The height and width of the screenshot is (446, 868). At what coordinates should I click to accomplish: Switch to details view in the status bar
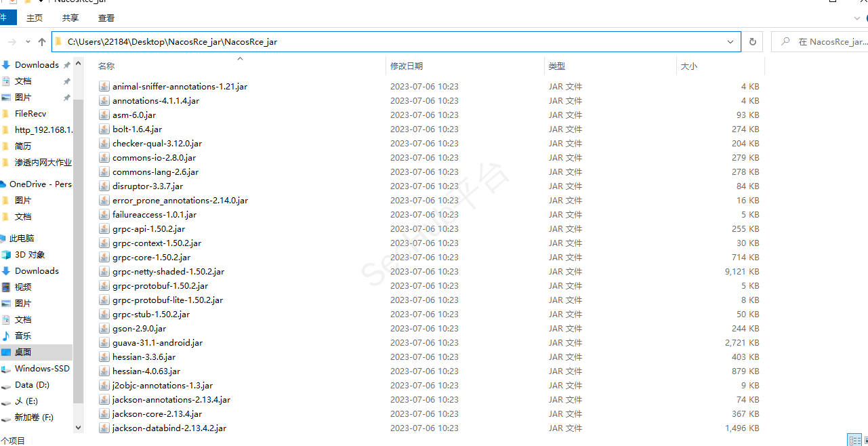(854, 440)
